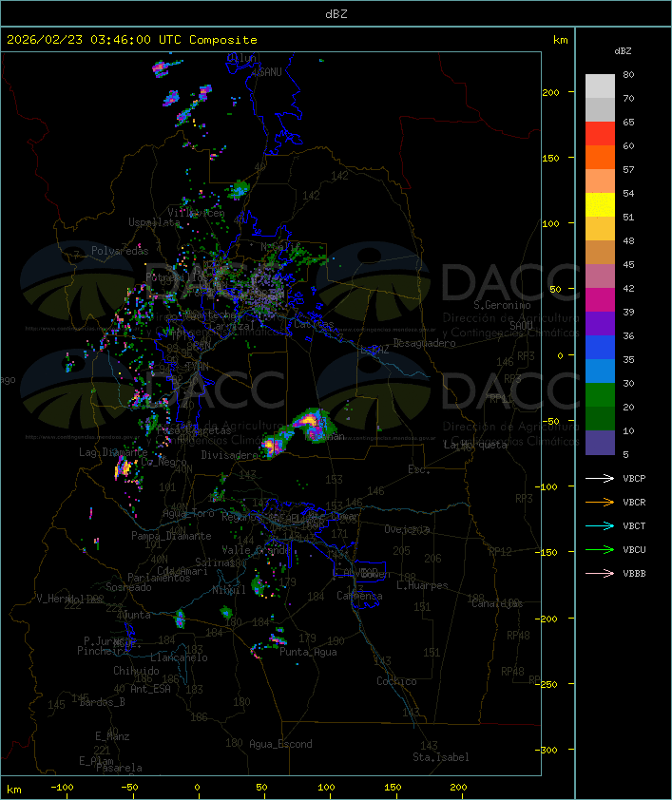This screenshot has width=672, height=800.
Task: Pick the bright yellow 51-54 dBZ legend color
Action: [x=600, y=205]
